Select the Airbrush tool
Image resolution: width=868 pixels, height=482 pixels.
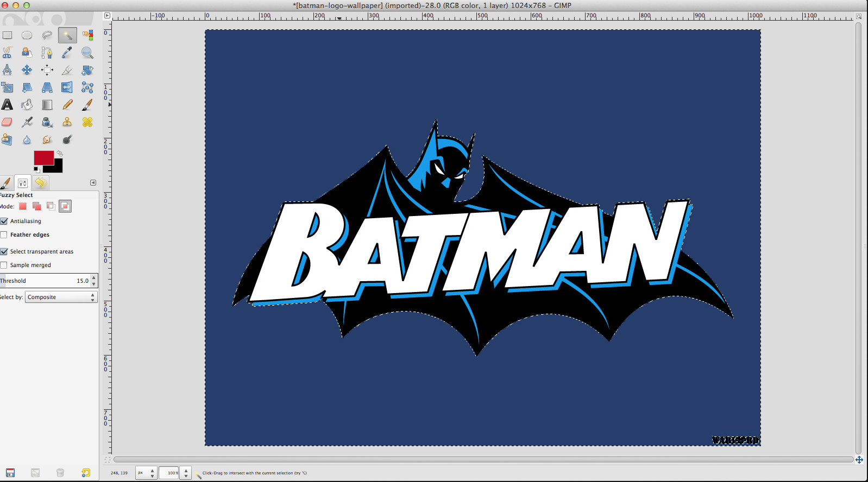[27, 122]
